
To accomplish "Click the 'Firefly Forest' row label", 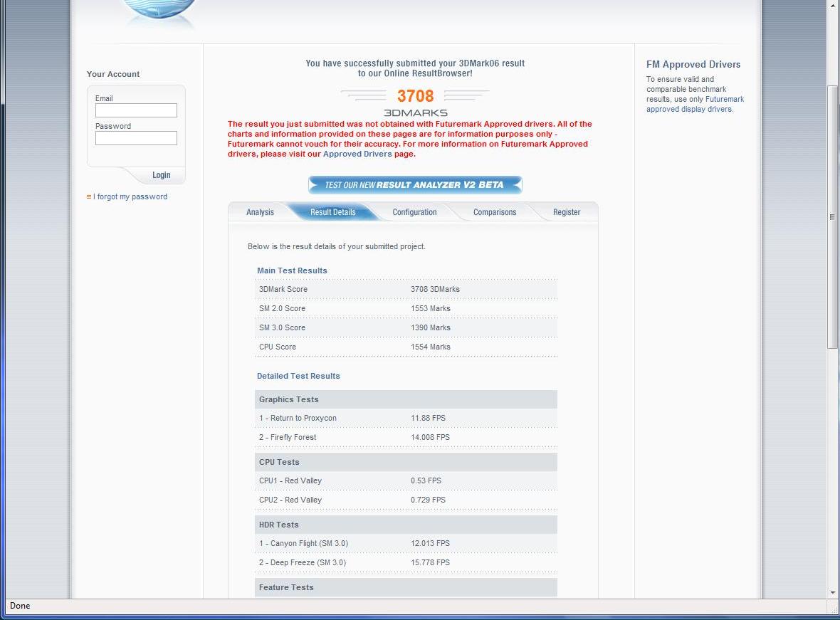I will coord(288,437).
